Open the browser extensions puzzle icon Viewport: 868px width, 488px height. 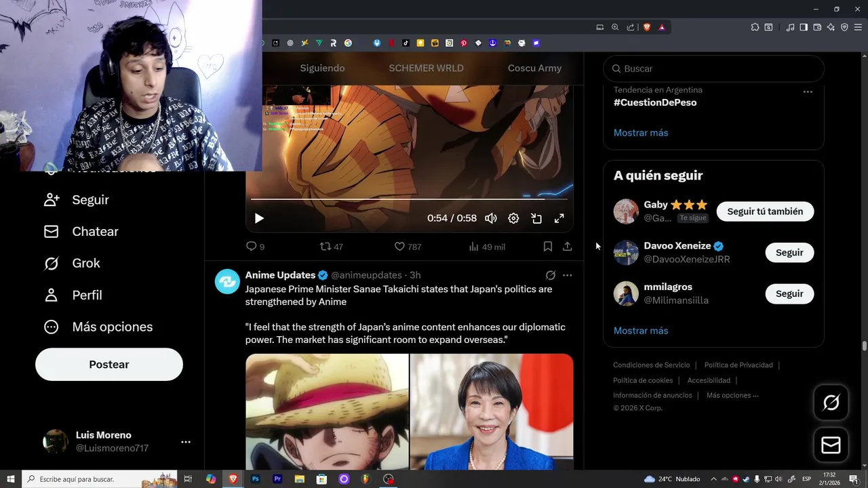pyautogui.click(x=755, y=27)
